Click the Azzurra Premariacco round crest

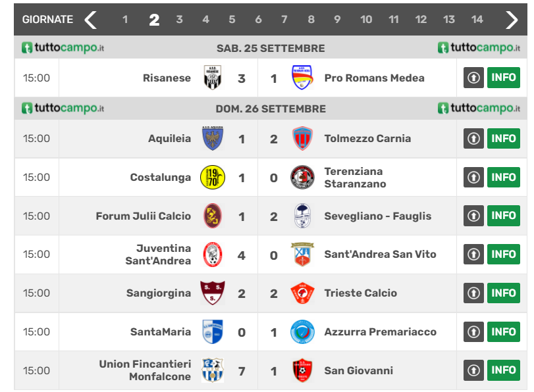(x=302, y=332)
